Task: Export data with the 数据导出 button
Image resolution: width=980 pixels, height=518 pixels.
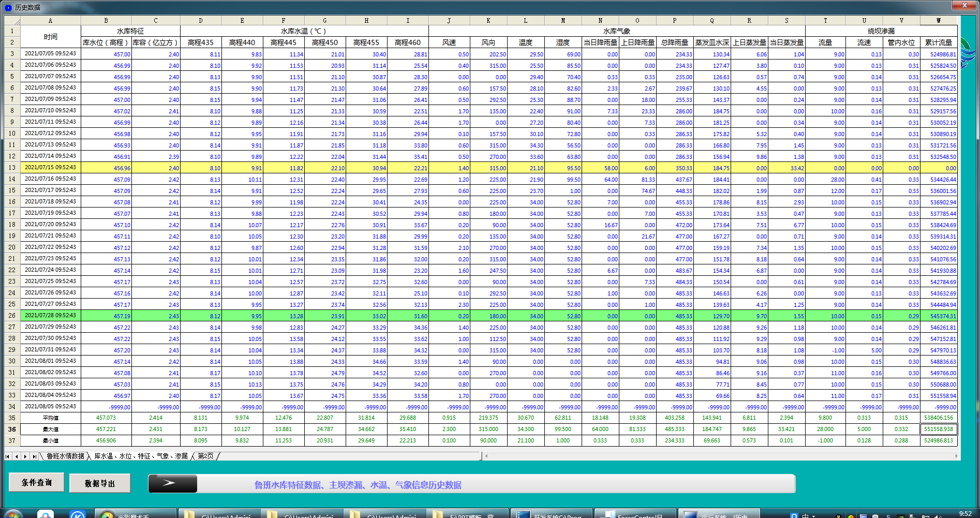Action: click(100, 483)
